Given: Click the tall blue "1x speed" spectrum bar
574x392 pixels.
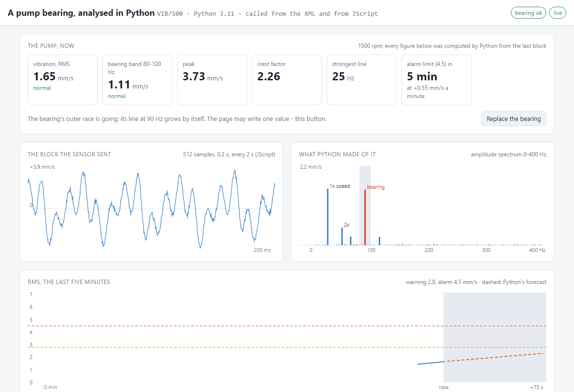Looking at the screenshot, I should pyautogui.click(x=328, y=217).
